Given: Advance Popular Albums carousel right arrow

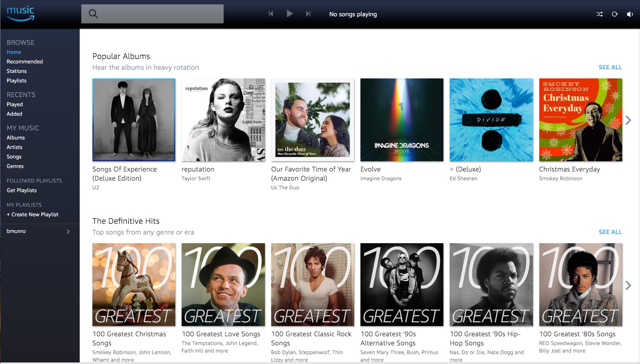Looking at the screenshot, I should pyautogui.click(x=628, y=120).
